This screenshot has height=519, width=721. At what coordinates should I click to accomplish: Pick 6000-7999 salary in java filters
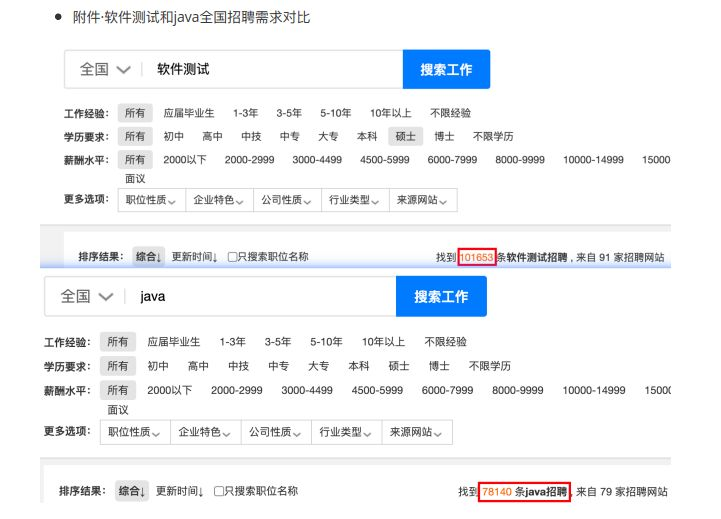tap(447, 391)
